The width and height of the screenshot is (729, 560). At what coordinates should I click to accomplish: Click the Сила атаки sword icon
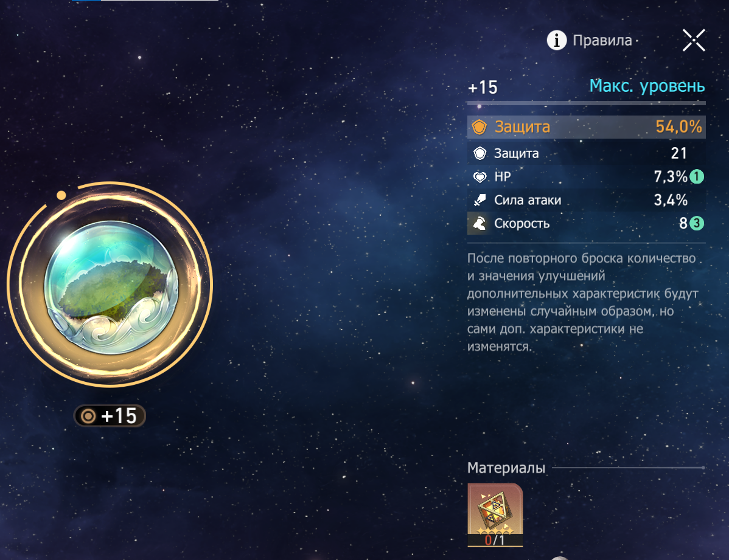480,200
